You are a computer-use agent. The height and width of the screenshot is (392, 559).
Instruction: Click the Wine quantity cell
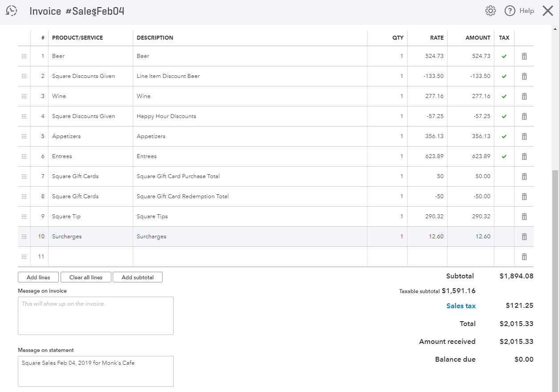click(388, 96)
